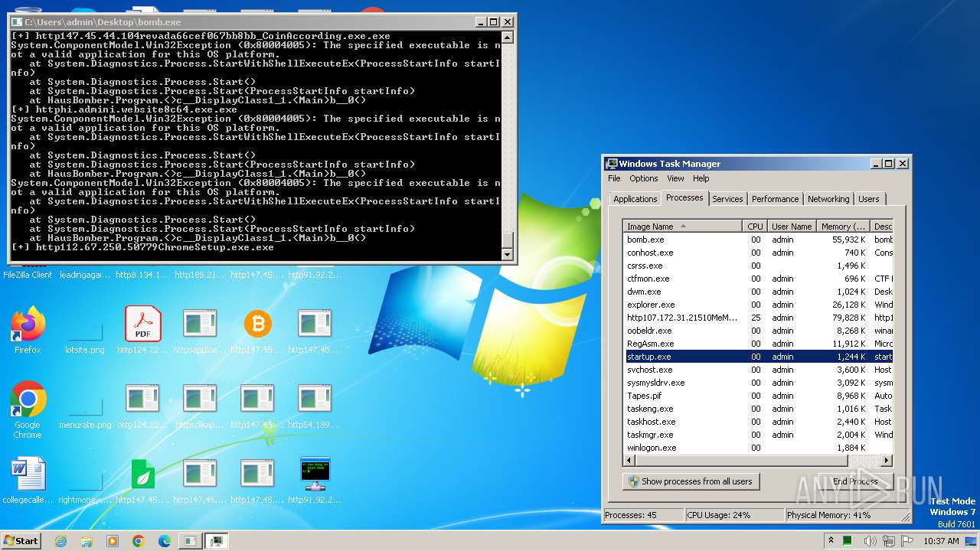
Task: Select the sysmysldrv.exe process row
Action: [758, 383]
